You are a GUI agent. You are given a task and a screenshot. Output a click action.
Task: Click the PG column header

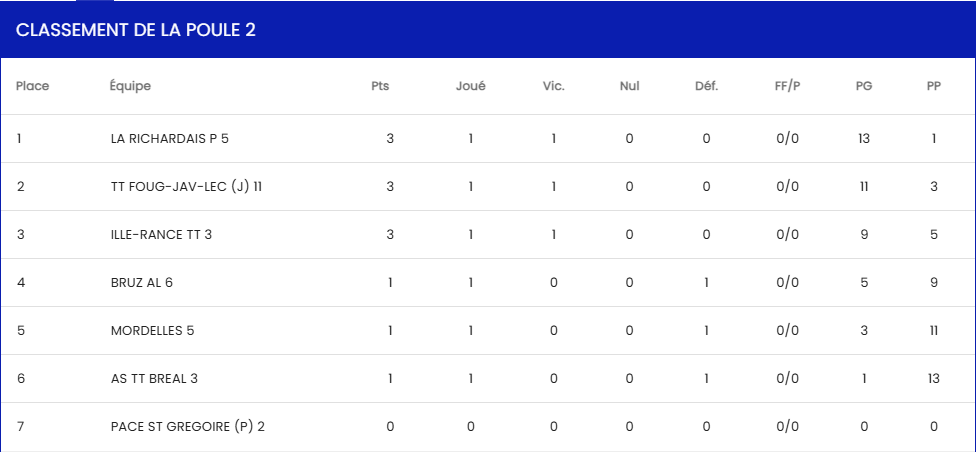click(864, 87)
